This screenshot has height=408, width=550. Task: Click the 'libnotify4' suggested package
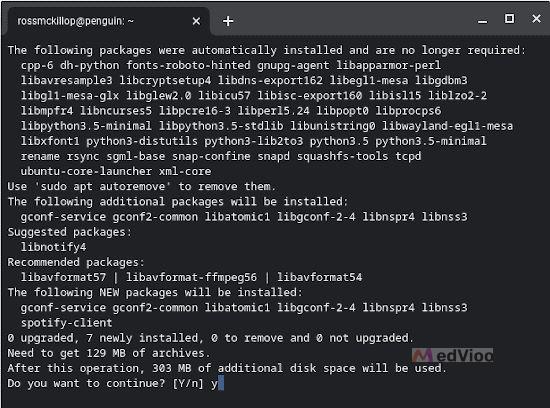(x=53, y=247)
